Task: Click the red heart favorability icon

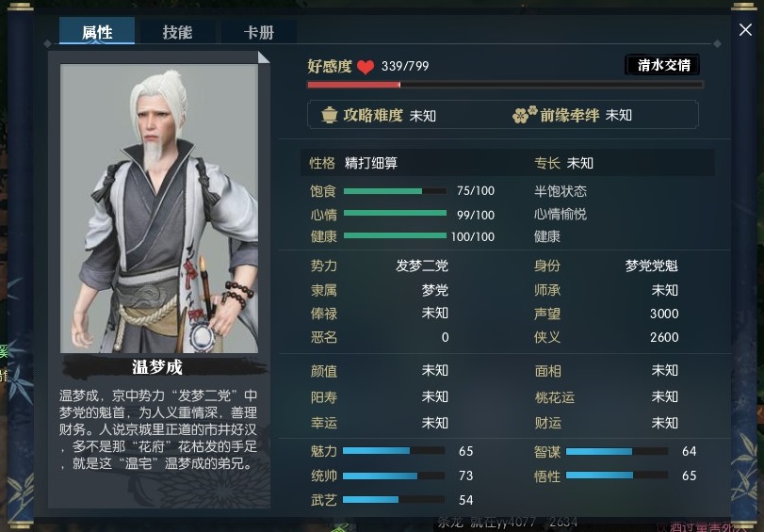Action: tap(365, 67)
